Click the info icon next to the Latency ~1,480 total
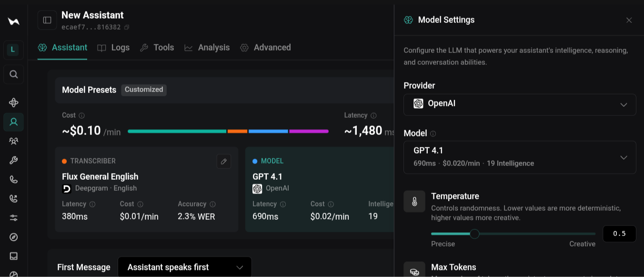 373,115
